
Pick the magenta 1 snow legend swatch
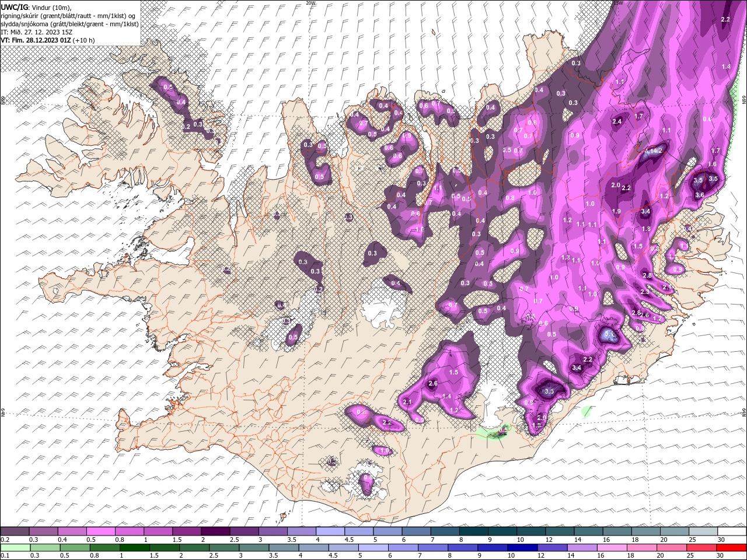coord(158,531)
